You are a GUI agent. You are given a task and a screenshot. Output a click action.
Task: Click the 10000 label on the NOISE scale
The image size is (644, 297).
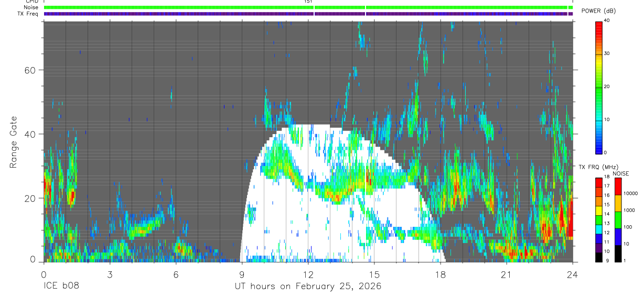[x=630, y=193]
